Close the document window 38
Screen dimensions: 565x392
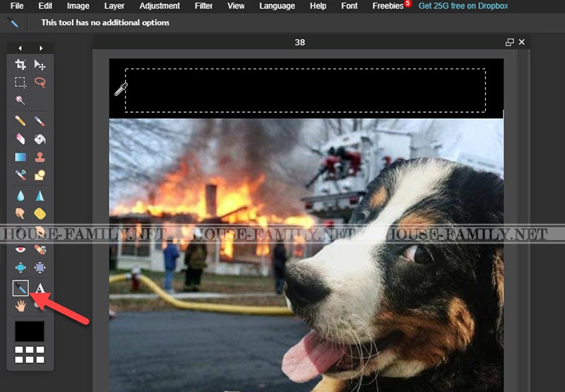tap(522, 42)
